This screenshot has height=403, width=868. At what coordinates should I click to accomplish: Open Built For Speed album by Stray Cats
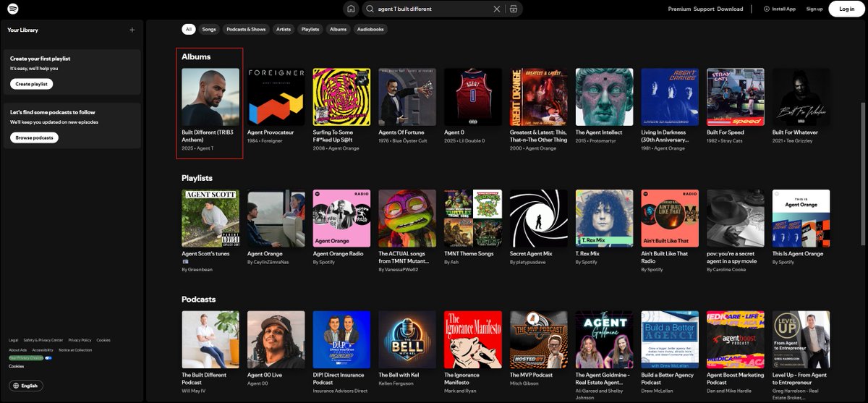point(736,97)
